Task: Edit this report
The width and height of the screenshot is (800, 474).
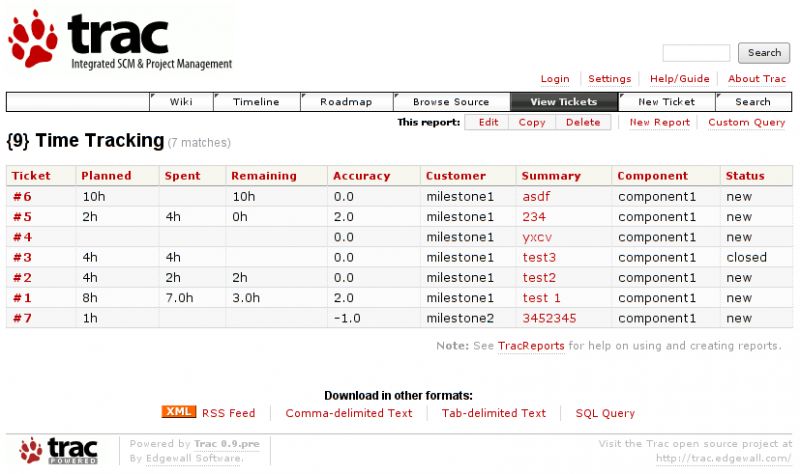Action: [x=488, y=122]
